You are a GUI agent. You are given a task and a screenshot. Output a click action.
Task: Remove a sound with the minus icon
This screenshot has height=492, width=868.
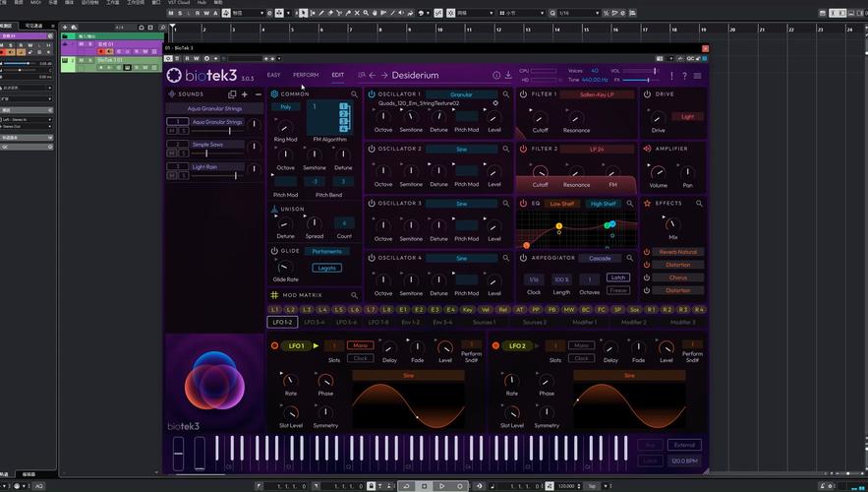[x=258, y=94]
